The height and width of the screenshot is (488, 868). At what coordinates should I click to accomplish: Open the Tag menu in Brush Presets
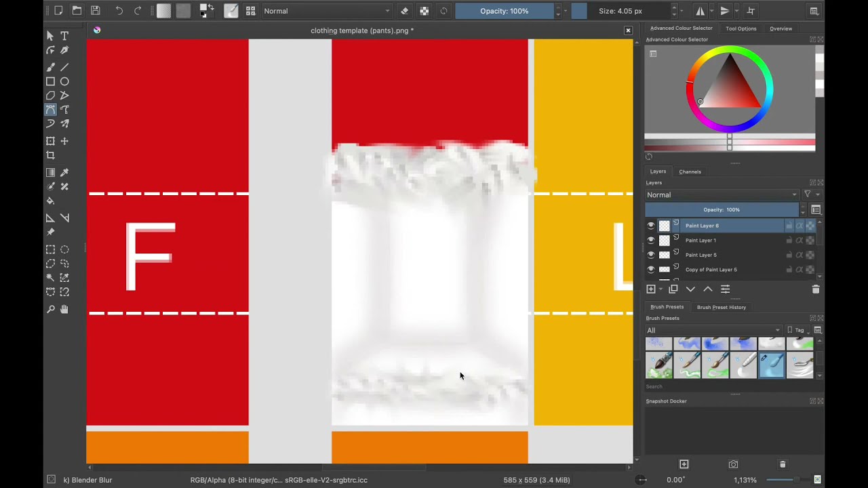click(x=797, y=330)
